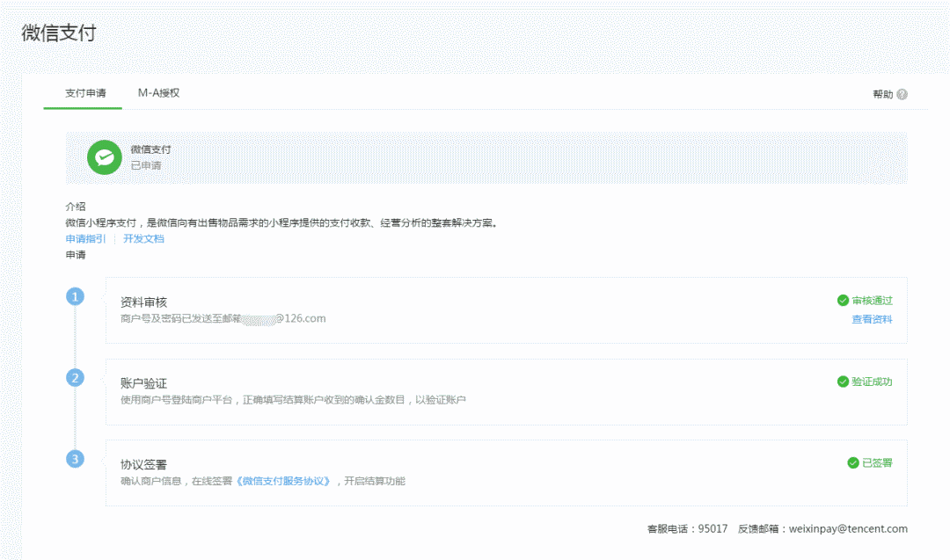The height and width of the screenshot is (560, 950).
Task: Switch to the 支付申请 tab
Action: tap(85, 92)
